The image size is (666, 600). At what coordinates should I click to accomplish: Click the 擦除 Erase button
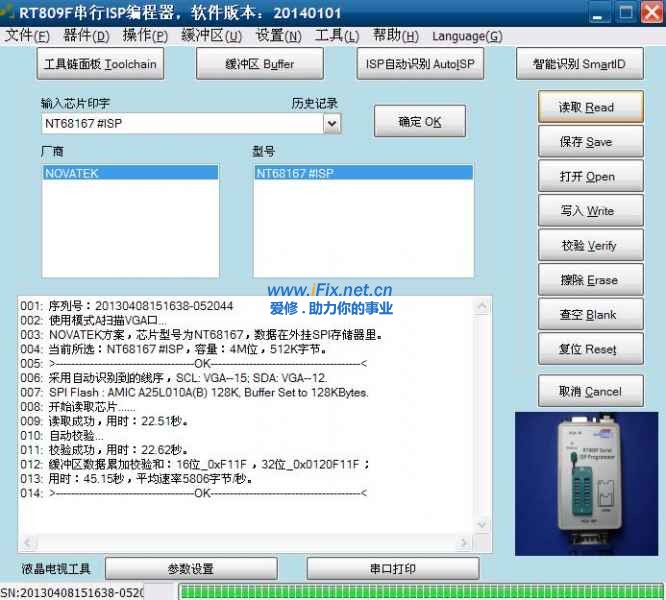click(590, 280)
